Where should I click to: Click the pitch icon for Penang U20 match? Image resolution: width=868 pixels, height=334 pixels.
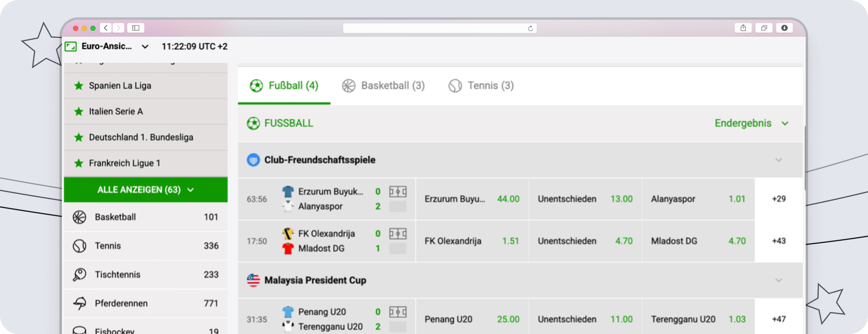[398, 312]
